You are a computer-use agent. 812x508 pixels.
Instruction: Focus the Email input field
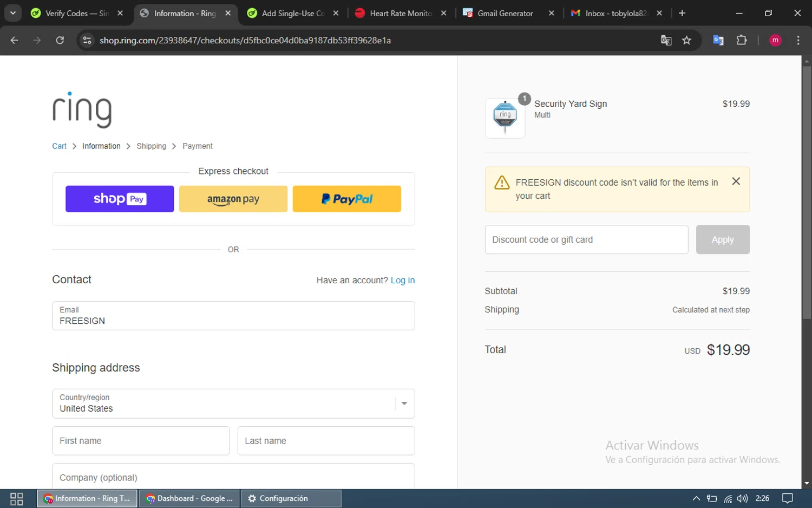233,316
